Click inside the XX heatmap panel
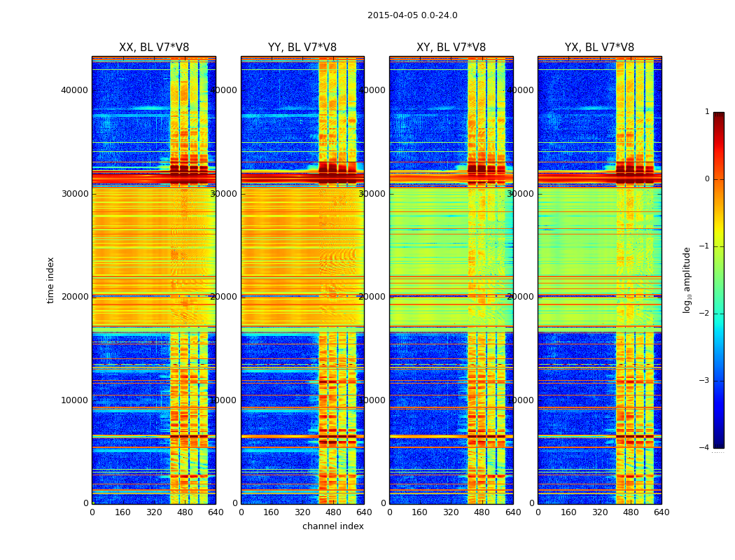The height and width of the screenshot is (560, 735). click(154, 280)
